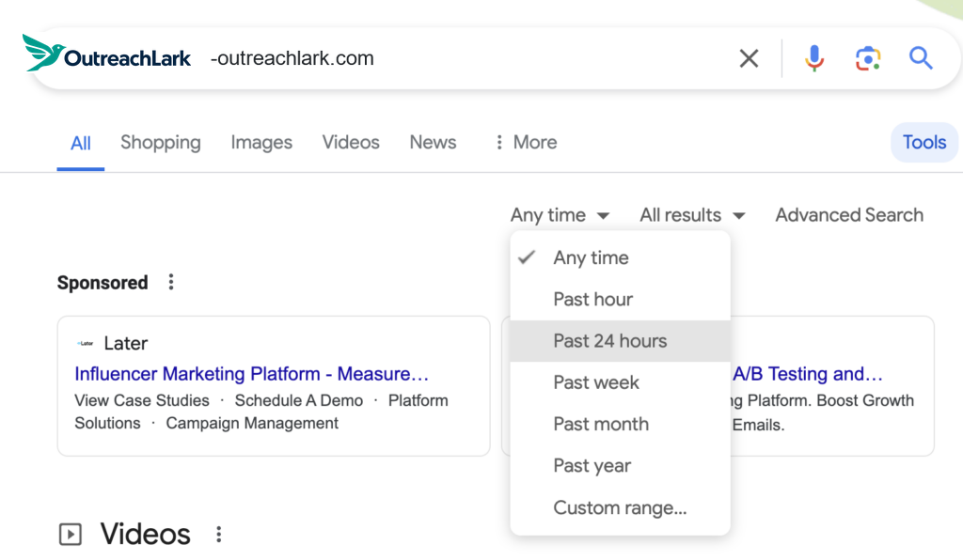Open image search with camera lens icon
This screenshot has width=963, height=560.
pos(868,58)
